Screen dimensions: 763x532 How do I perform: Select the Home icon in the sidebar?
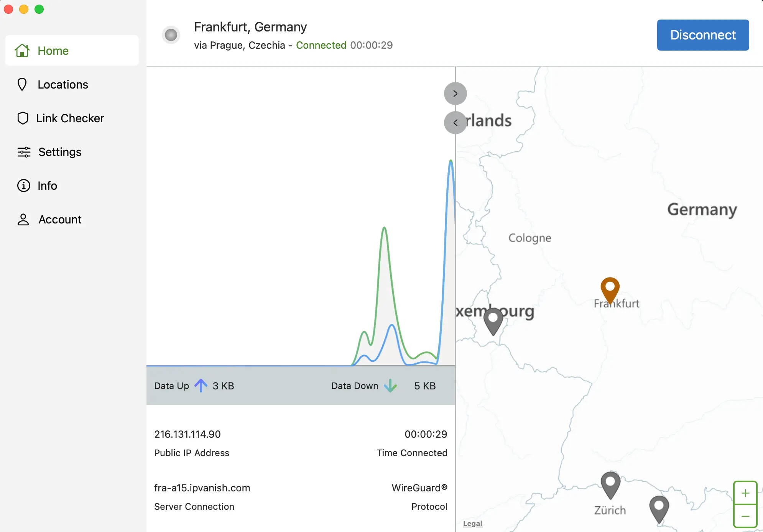[x=22, y=50]
